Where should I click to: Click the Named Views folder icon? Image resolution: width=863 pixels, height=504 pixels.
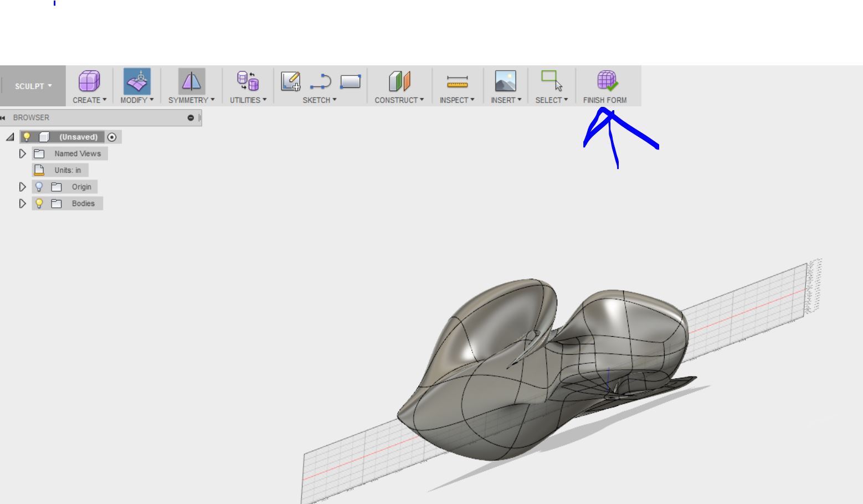[39, 153]
